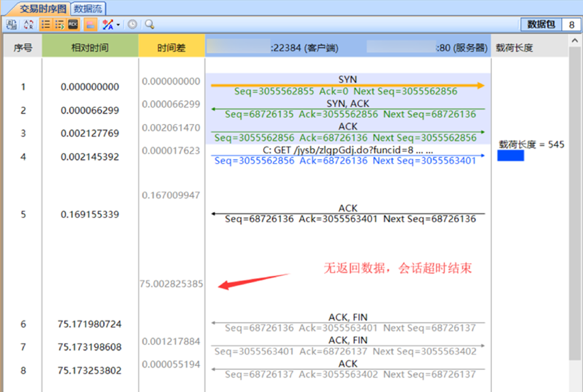Click the clock time settings icon
This screenshot has width=583, height=392.
click(x=132, y=24)
